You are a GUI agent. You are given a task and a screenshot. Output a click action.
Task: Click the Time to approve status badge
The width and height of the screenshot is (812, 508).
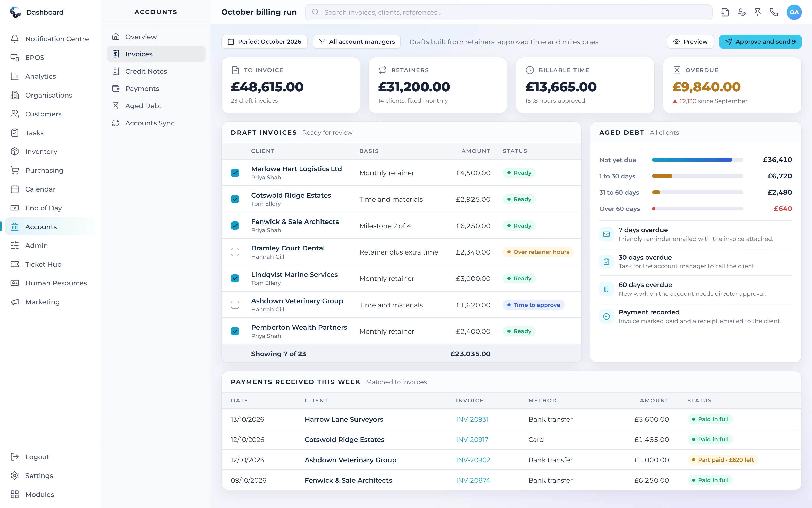[533, 305]
